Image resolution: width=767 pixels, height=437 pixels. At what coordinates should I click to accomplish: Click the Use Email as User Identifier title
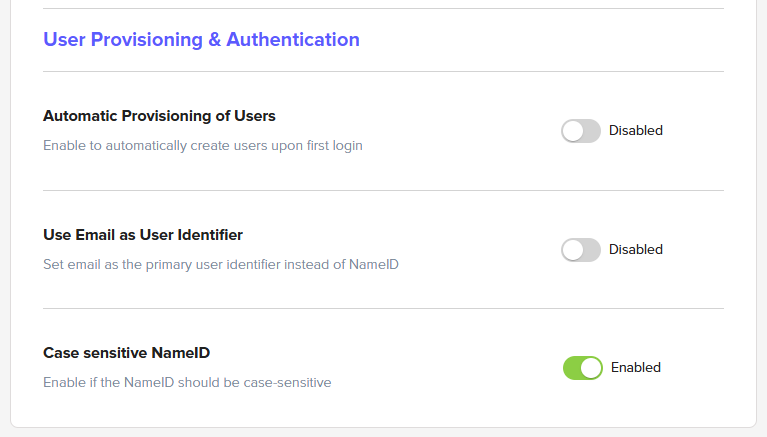click(143, 235)
